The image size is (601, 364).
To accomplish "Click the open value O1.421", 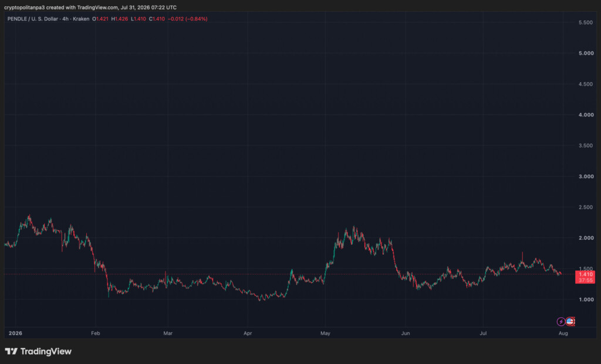I will click(100, 19).
